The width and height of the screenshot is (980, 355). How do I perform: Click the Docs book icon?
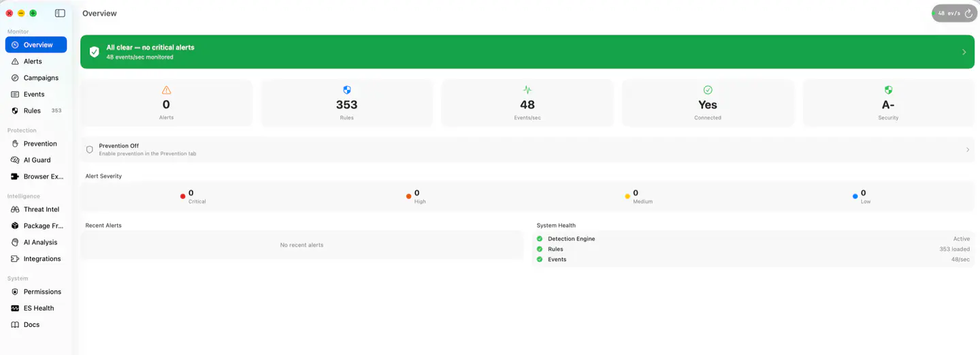click(x=15, y=324)
